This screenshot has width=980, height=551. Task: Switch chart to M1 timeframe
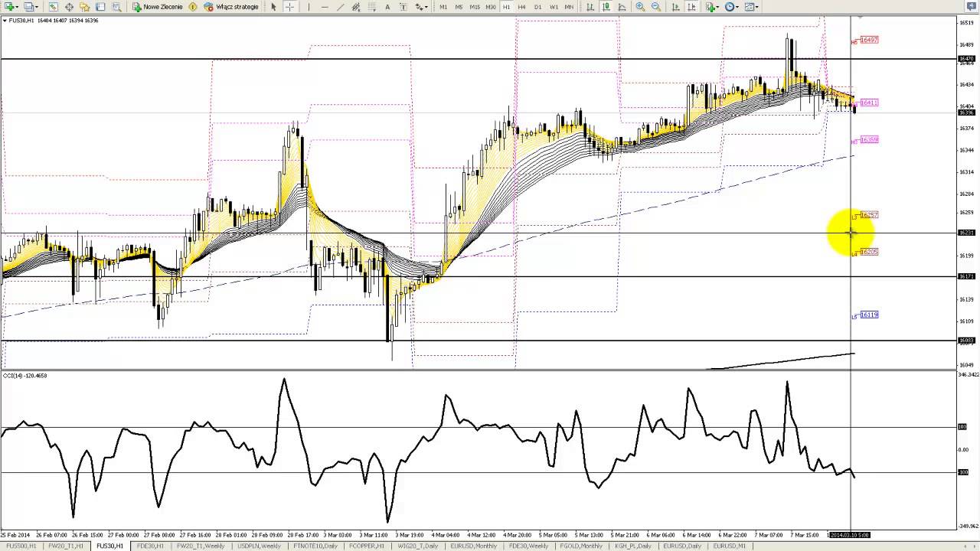coord(443,7)
